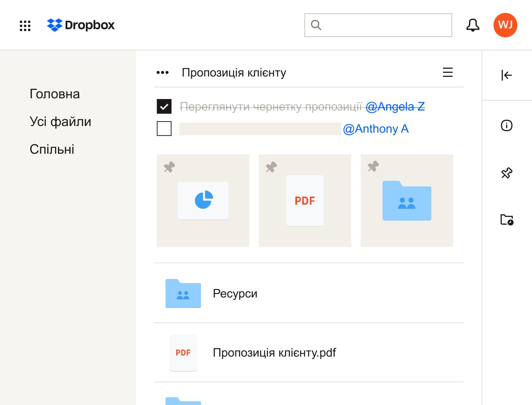This screenshot has height=405, width=532.
Task: Open notifications bell
Action: (x=473, y=25)
